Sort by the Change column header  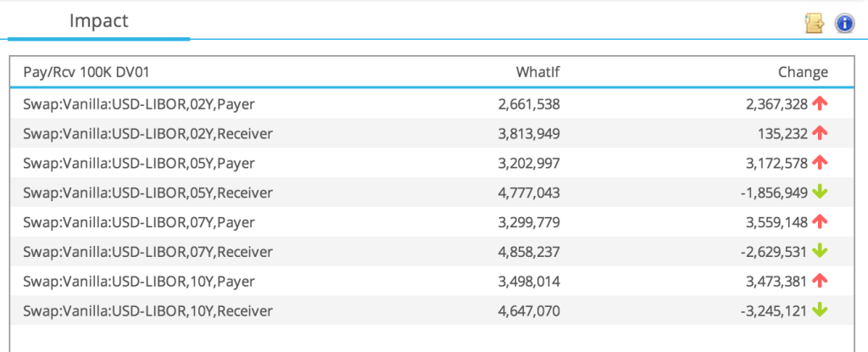click(804, 73)
